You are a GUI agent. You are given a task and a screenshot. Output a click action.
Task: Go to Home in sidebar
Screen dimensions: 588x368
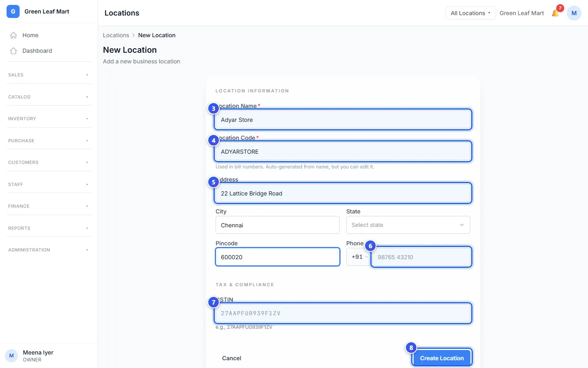49,35
